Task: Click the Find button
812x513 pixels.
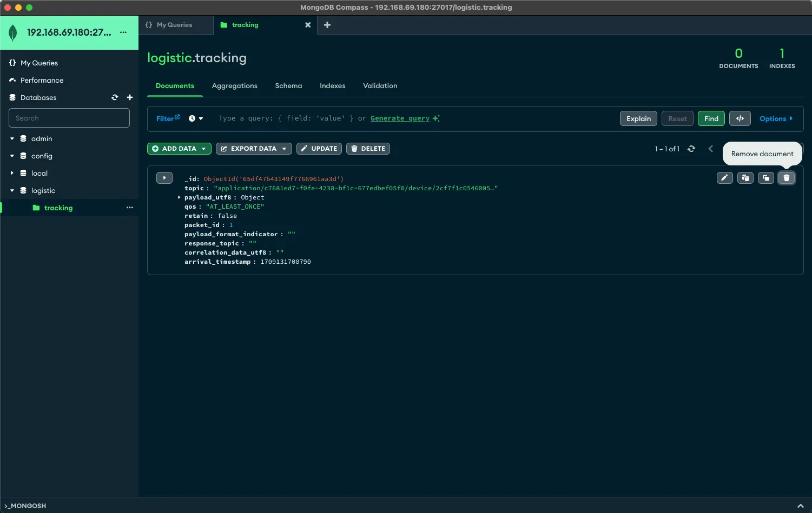Action: [711, 118]
